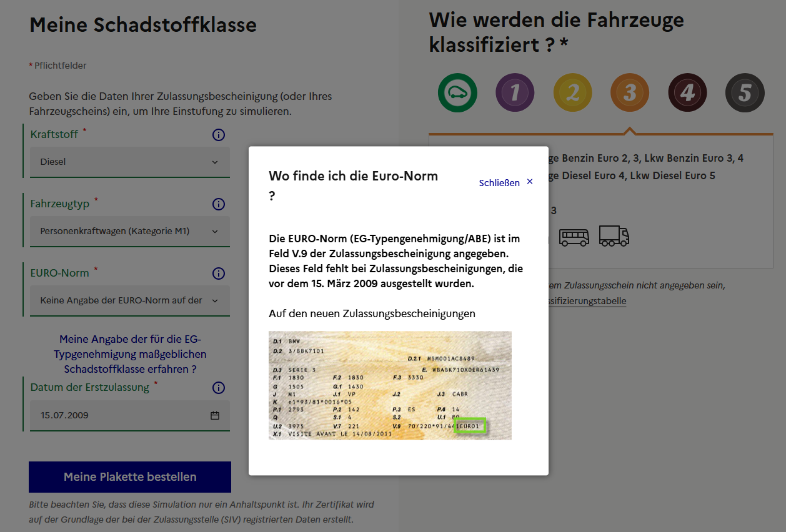
Task: Select the dark red class 4 badge
Action: (x=687, y=93)
